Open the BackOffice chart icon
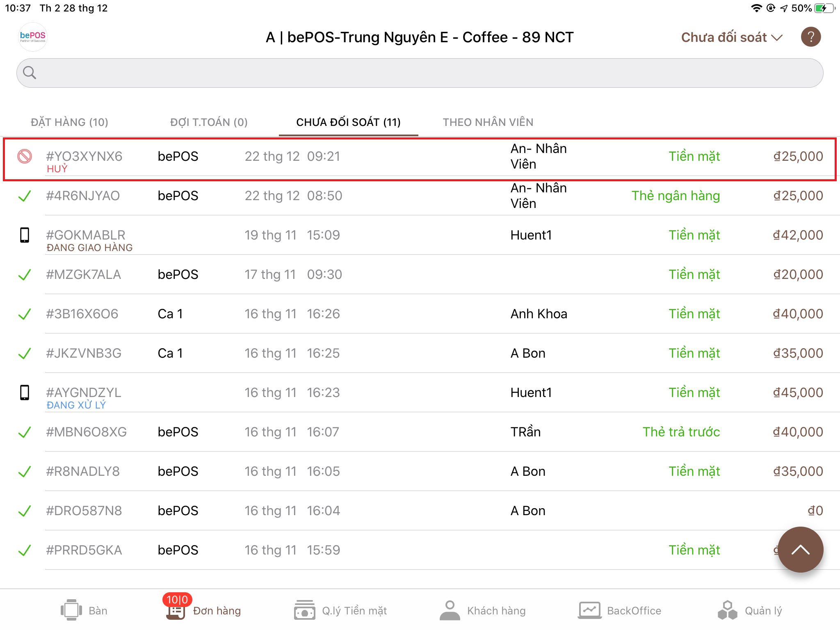 coord(589,610)
